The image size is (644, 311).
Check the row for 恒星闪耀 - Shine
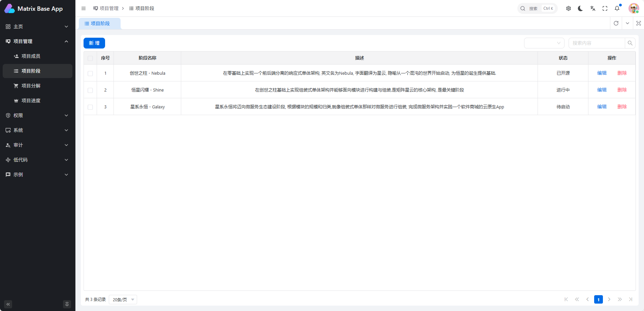click(x=90, y=90)
